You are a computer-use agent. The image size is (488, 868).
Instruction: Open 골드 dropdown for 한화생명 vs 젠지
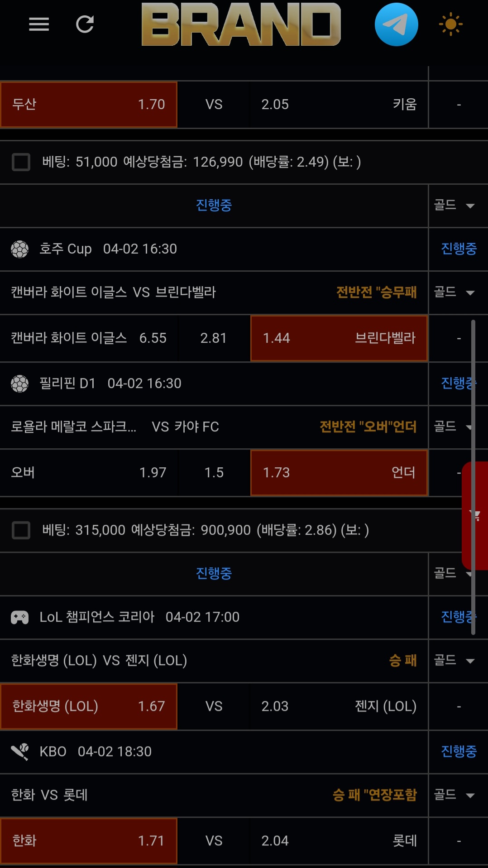[455, 661]
